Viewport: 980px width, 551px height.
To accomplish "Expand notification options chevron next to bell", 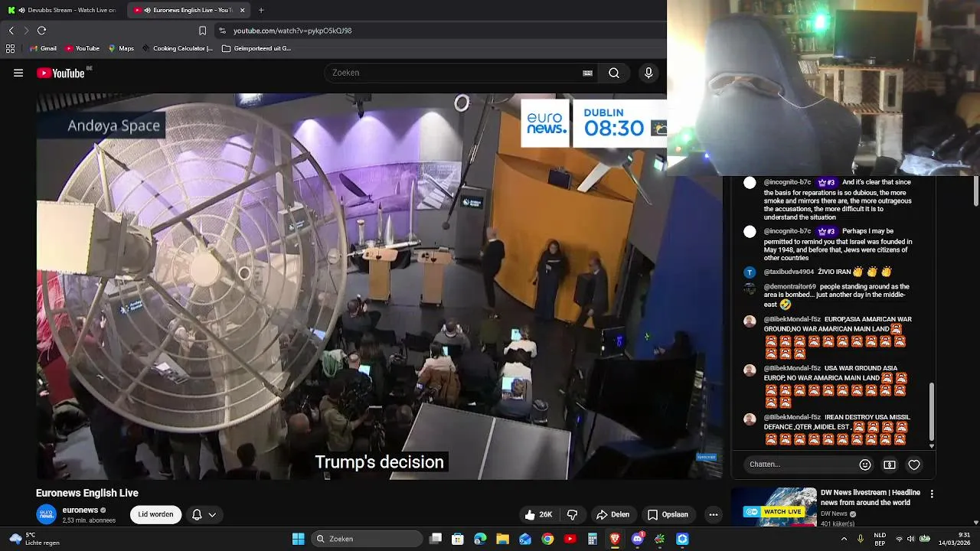I will click(212, 514).
